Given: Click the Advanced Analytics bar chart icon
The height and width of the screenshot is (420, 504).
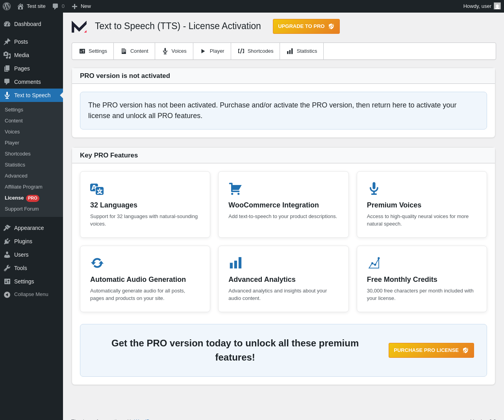Looking at the screenshot, I should pyautogui.click(x=235, y=263).
